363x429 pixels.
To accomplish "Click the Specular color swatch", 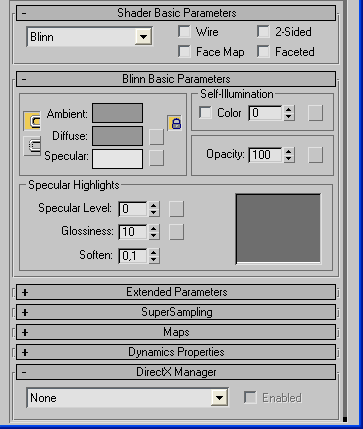I will tap(117, 159).
